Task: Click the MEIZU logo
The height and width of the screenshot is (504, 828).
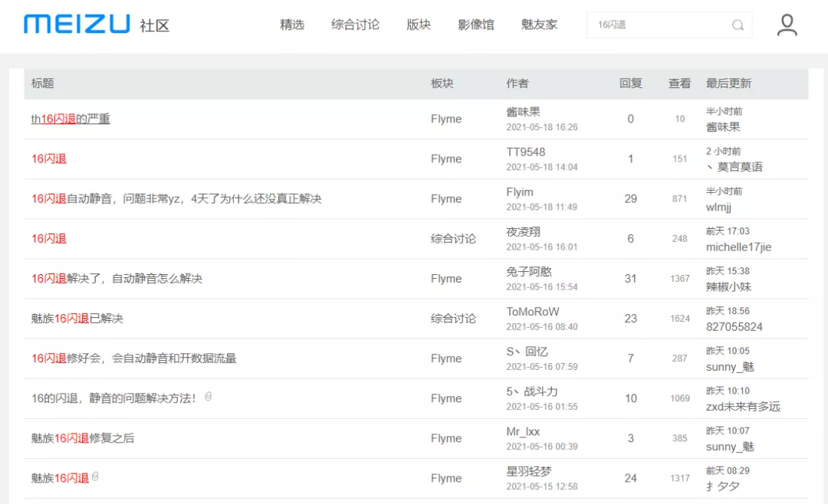Action: coord(77,25)
